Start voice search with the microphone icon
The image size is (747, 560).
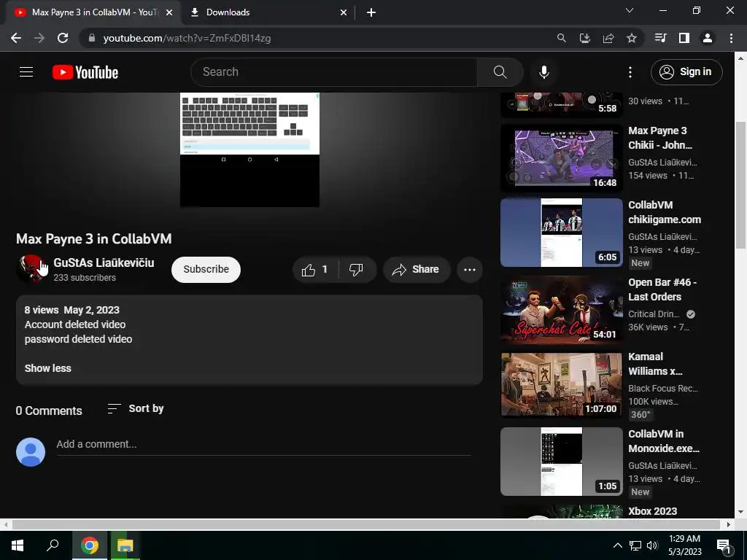tap(543, 72)
